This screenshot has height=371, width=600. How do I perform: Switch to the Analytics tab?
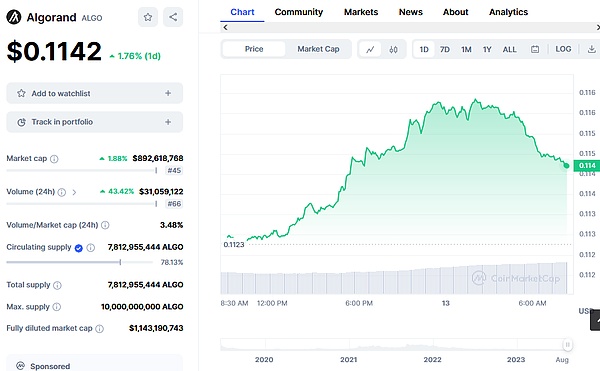[x=508, y=12]
